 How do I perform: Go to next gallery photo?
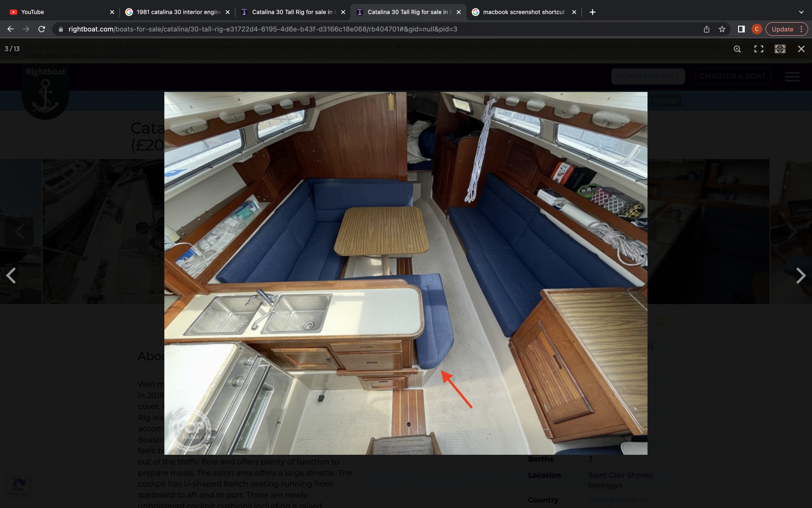pyautogui.click(x=800, y=276)
